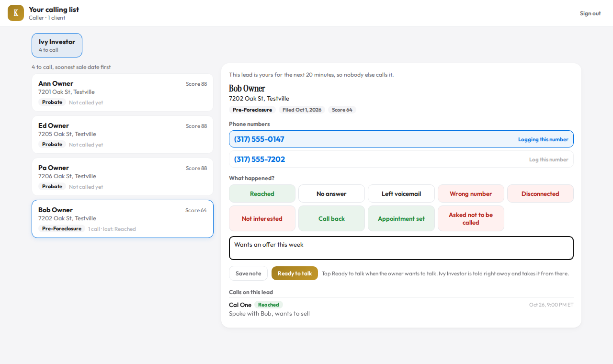
Task: Click the '1 call · last: Reached' status text
Action: (112, 229)
